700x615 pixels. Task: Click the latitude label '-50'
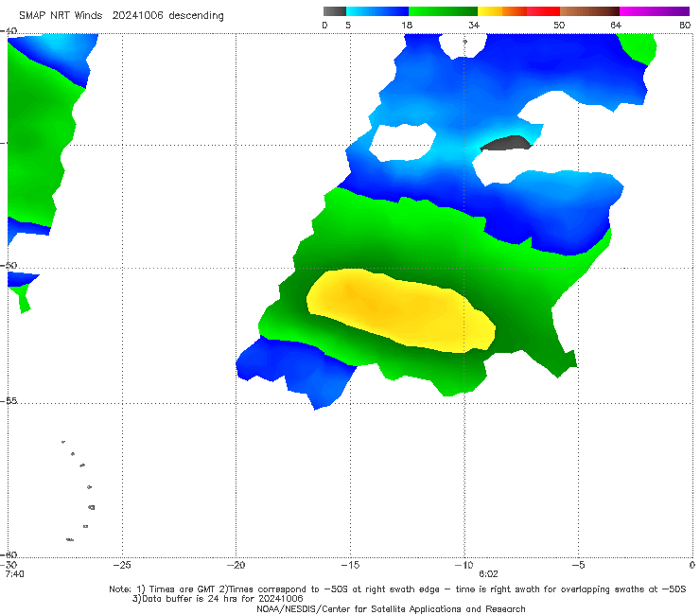[x=9, y=265]
